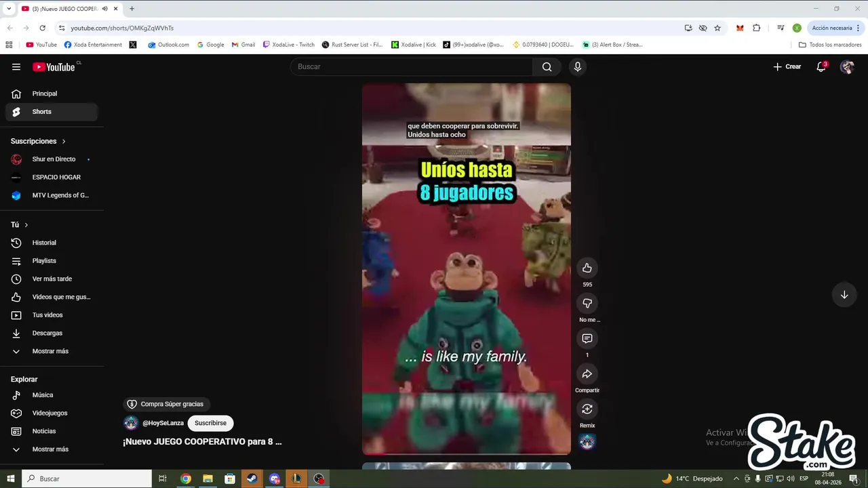Open the Chrome extensions puzzle icon

(x=757, y=28)
